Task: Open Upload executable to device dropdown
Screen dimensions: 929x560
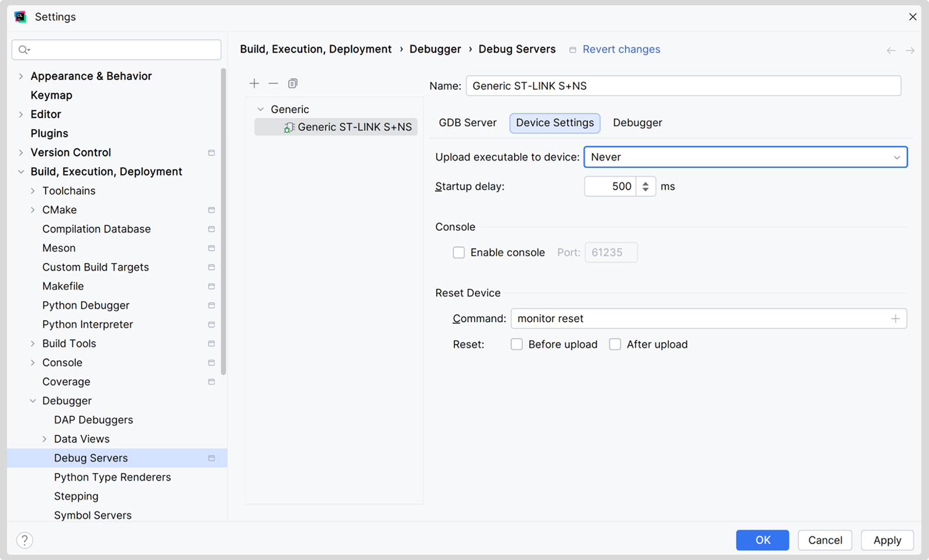Action: click(x=745, y=157)
